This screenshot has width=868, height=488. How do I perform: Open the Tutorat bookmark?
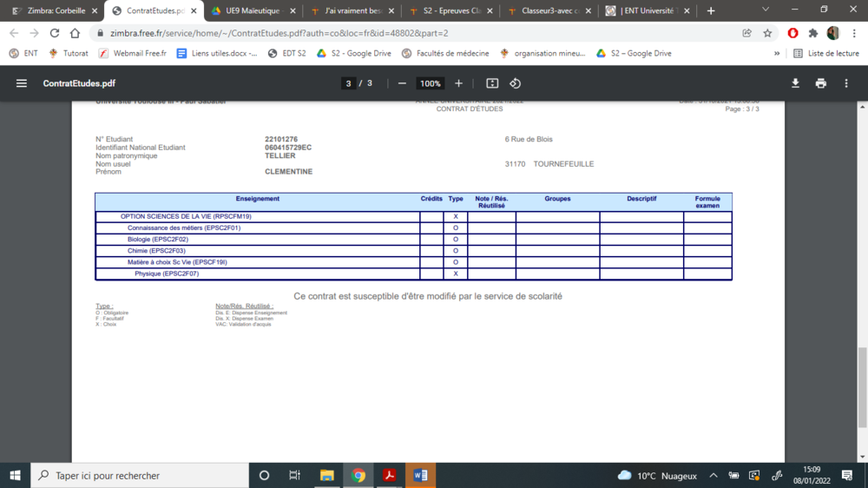coord(69,53)
